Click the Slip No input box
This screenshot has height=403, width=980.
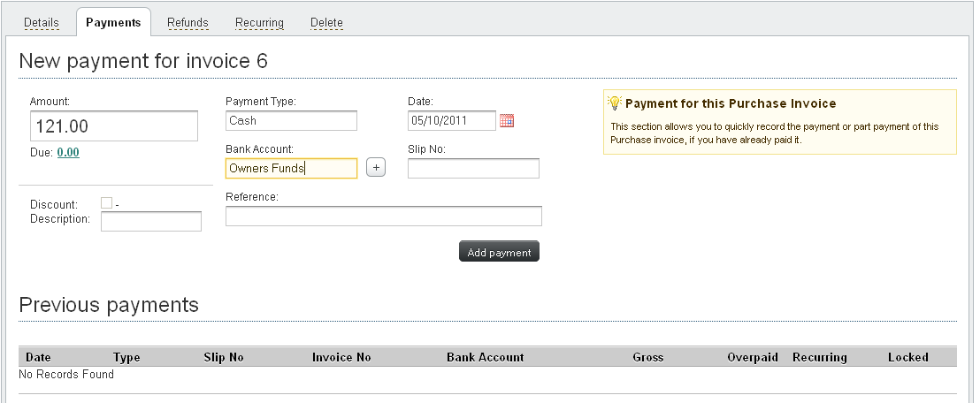tap(473, 168)
